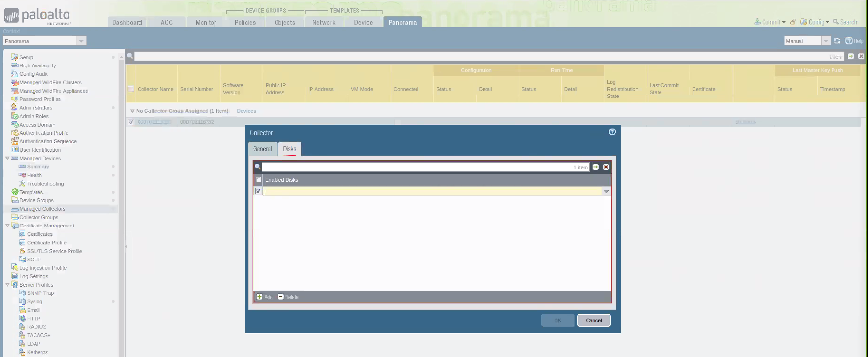Click the Setup icon in the sidebar
The height and width of the screenshot is (357, 868).
pyautogui.click(x=14, y=57)
